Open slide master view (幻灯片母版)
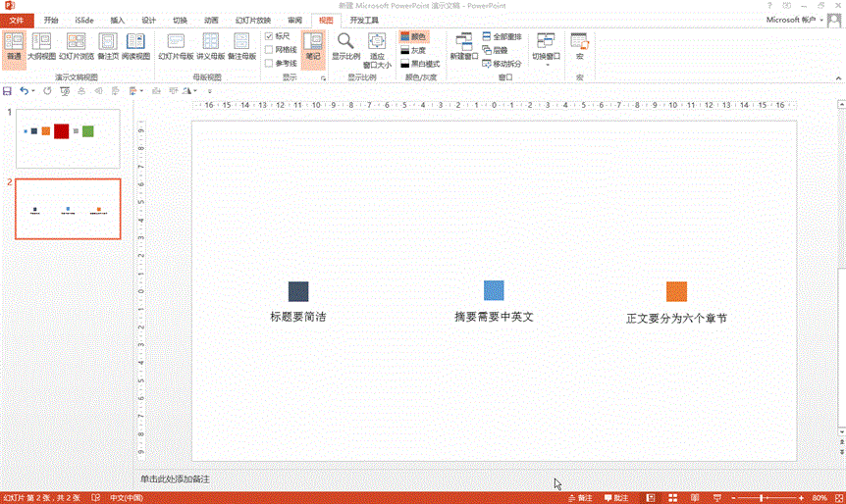 pos(176,45)
